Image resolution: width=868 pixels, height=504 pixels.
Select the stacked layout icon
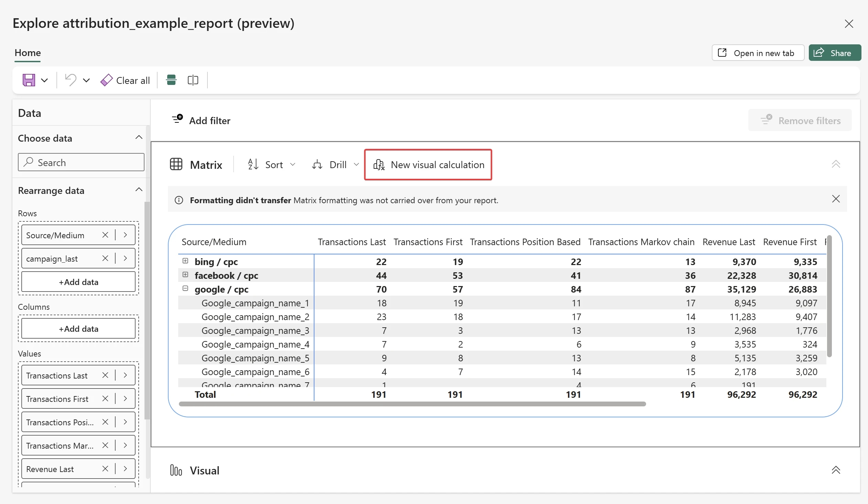[171, 80]
